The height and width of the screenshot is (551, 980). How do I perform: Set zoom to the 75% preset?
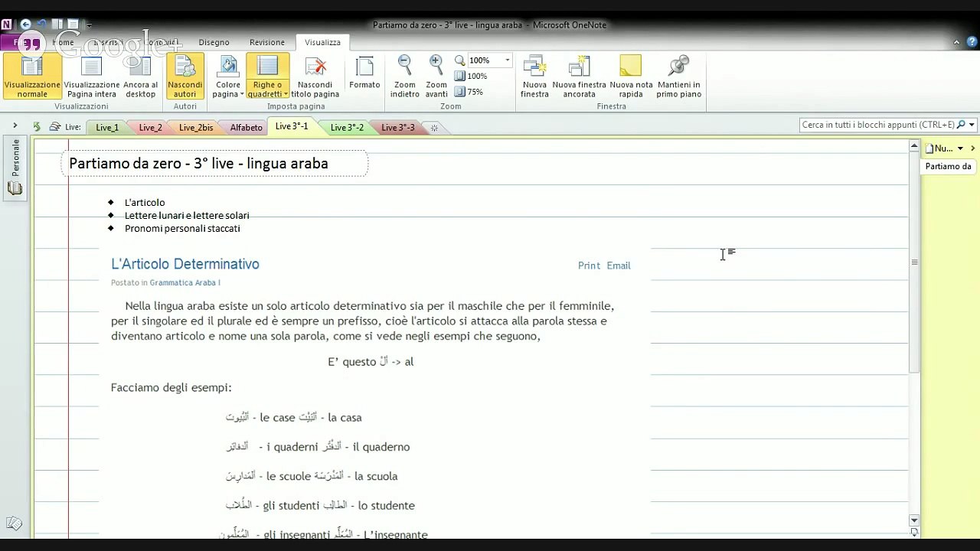pos(469,92)
